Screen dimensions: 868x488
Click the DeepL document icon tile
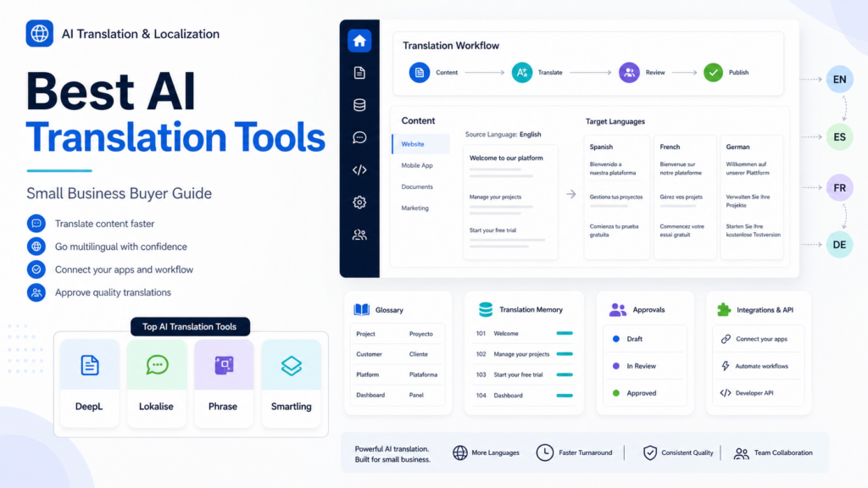[90, 365]
